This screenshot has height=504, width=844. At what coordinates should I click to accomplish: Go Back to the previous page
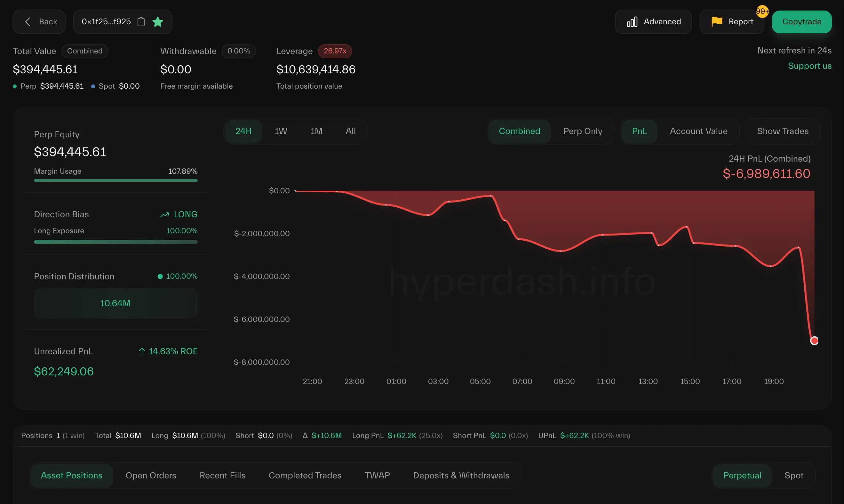pos(39,22)
